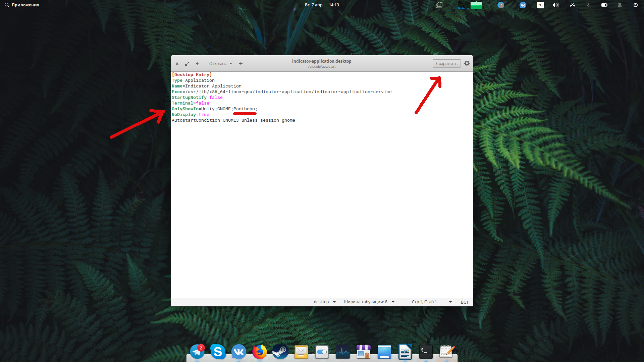The height and width of the screenshot is (362, 644).
Task: Launch Firefox from the dock
Action: coord(260,352)
